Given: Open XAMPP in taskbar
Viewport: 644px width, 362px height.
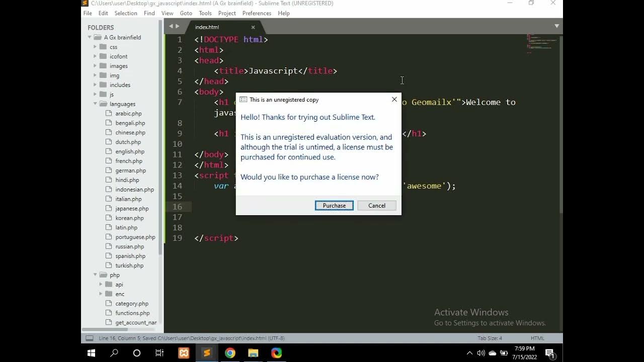Looking at the screenshot, I should (184, 353).
